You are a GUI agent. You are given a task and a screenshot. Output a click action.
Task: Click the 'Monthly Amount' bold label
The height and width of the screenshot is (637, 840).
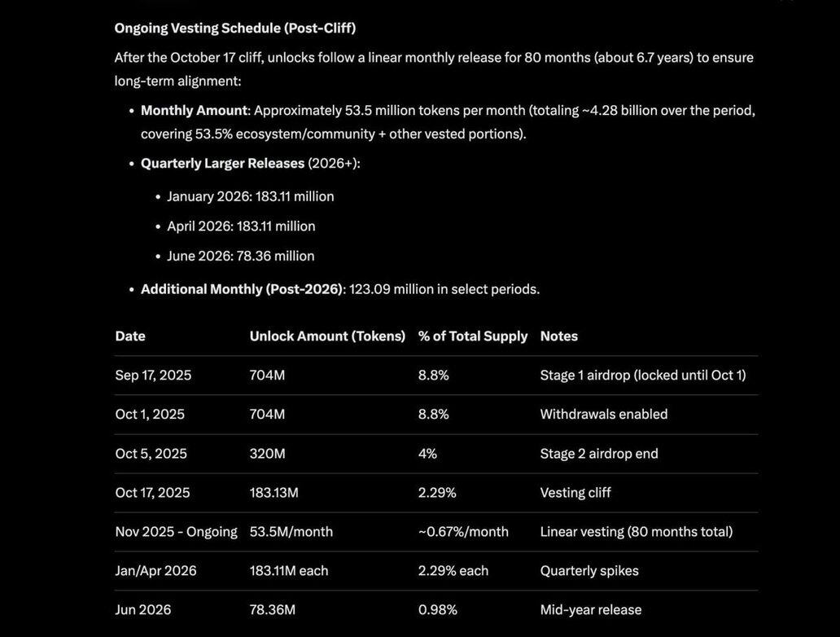[x=194, y=110]
